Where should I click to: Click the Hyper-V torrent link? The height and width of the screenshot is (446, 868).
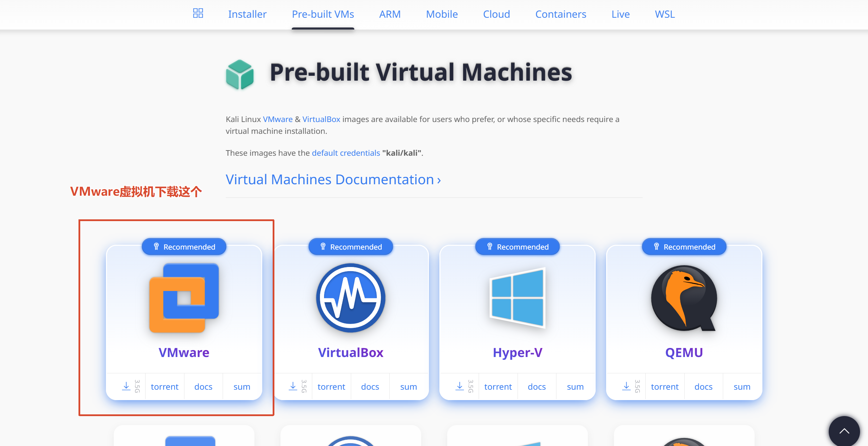[x=498, y=387]
